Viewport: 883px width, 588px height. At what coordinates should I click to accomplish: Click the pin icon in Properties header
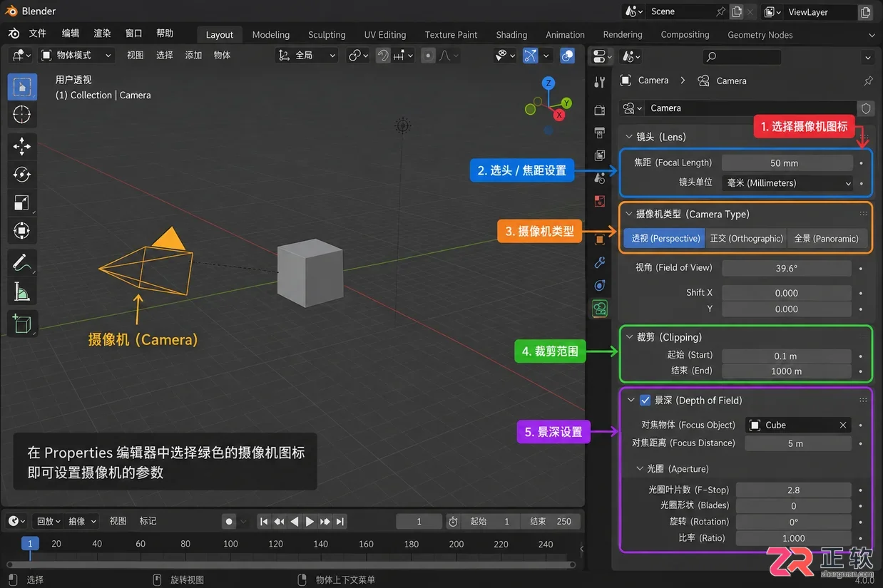pyautogui.click(x=868, y=81)
